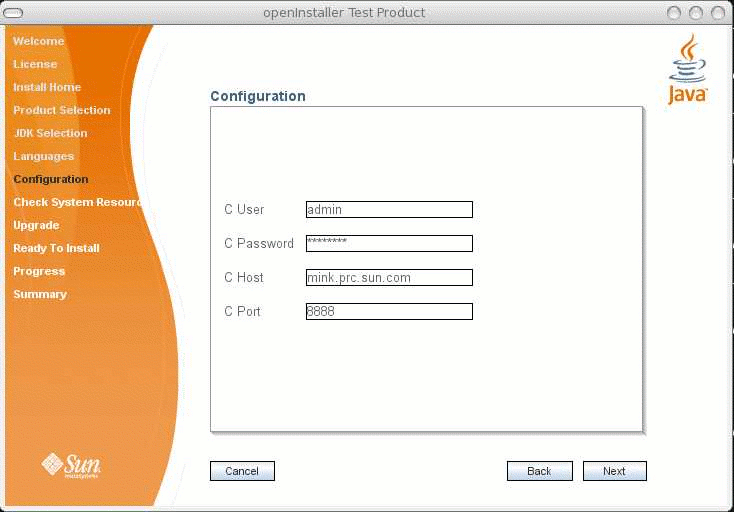The height and width of the screenshot is (512, 734).
Task: Select JDK Selection in sidebar
Action: [50, 133]
